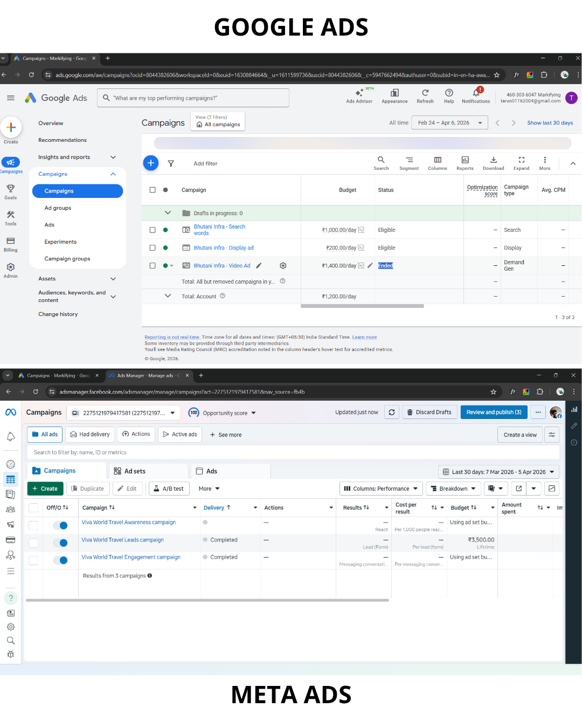
Task: Expand the Columns: Performance dropdown
Action: (x=381, y=489)
